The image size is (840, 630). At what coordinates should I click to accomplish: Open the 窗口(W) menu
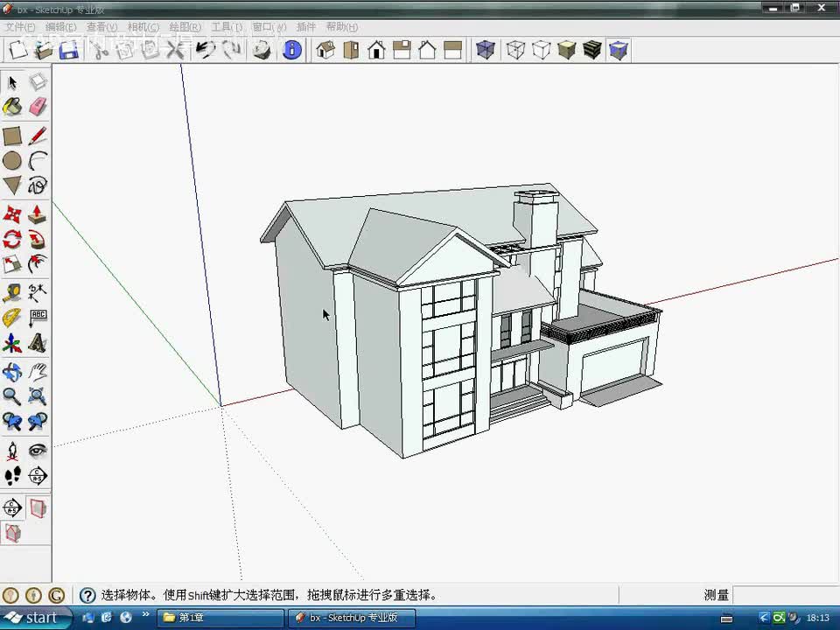pyautogui.click(x=269, y=27)
